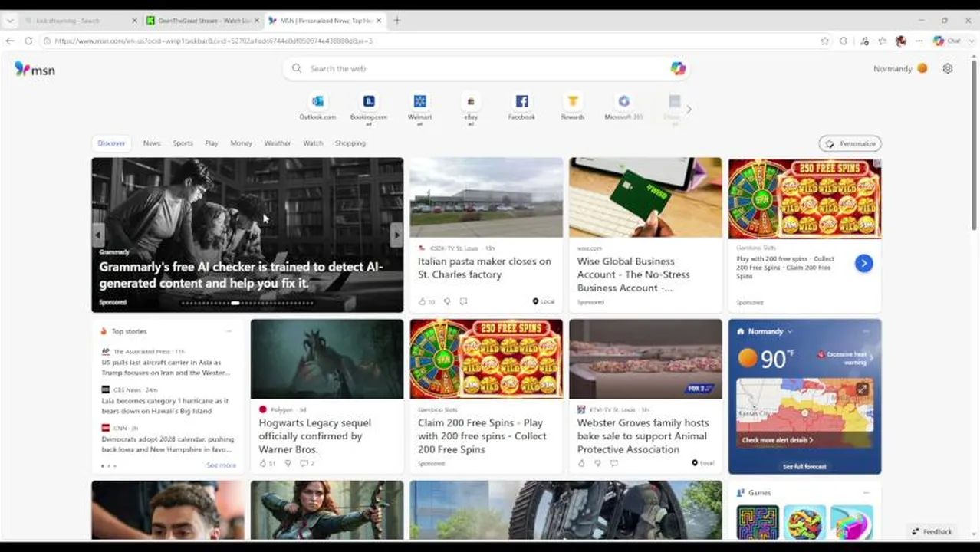This screenshot has height=552, width=980.
Task: Open Copilot icon in search box
Action: click(x=678, y=68)
